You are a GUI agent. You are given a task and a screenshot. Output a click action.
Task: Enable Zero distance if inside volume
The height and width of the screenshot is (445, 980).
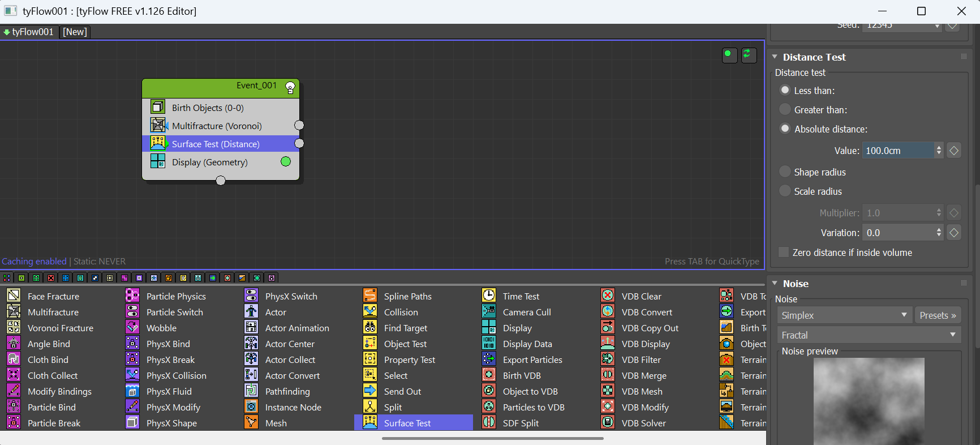click(x=784, y=252)
